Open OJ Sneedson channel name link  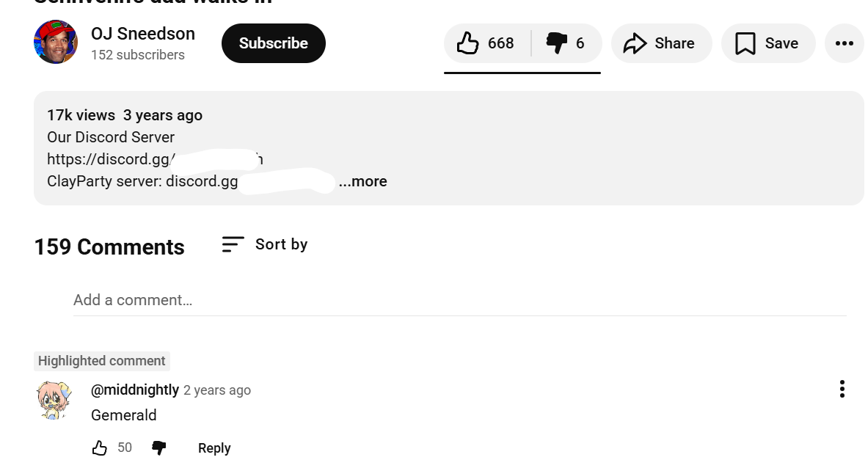tap(143, 34)
